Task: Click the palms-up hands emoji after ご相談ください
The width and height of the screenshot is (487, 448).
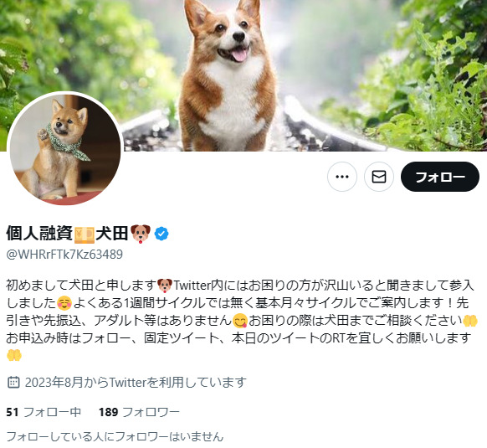Action: [x=470, y=321]
